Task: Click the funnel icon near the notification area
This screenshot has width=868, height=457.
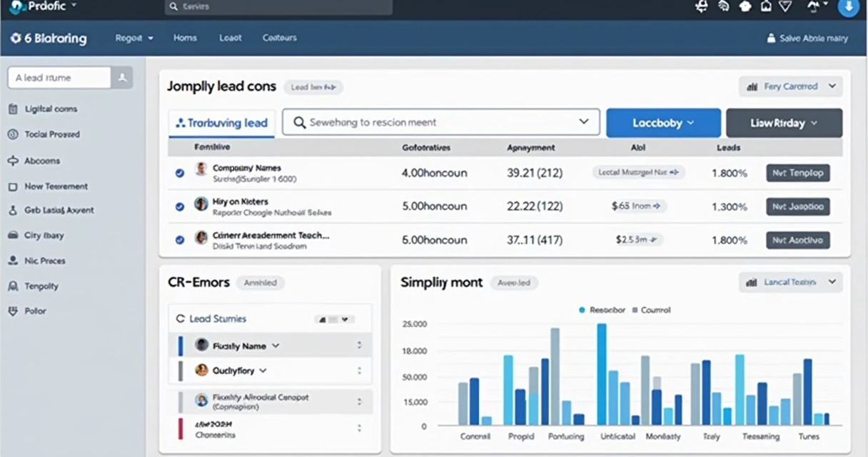Action: point(785,6)
